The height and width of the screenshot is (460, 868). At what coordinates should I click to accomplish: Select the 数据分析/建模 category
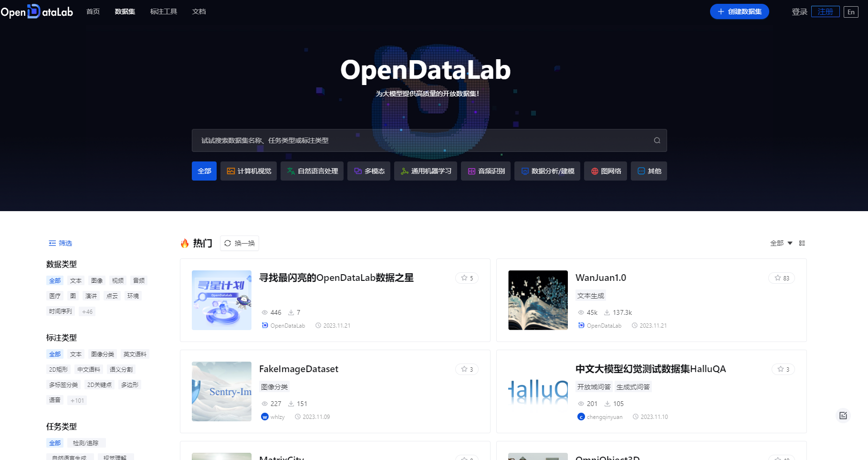[x=547, y=171]
